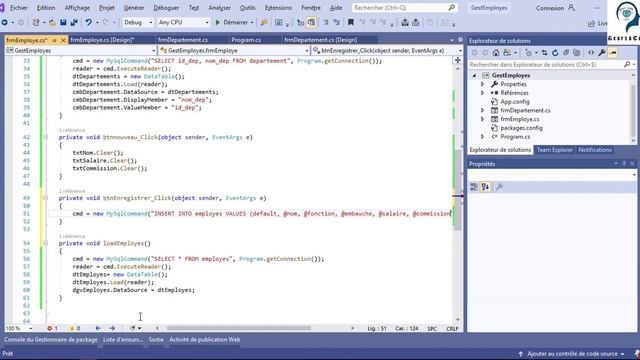Open the Extensions menu
The image size is (640, 360).
[x=278, y=8]
